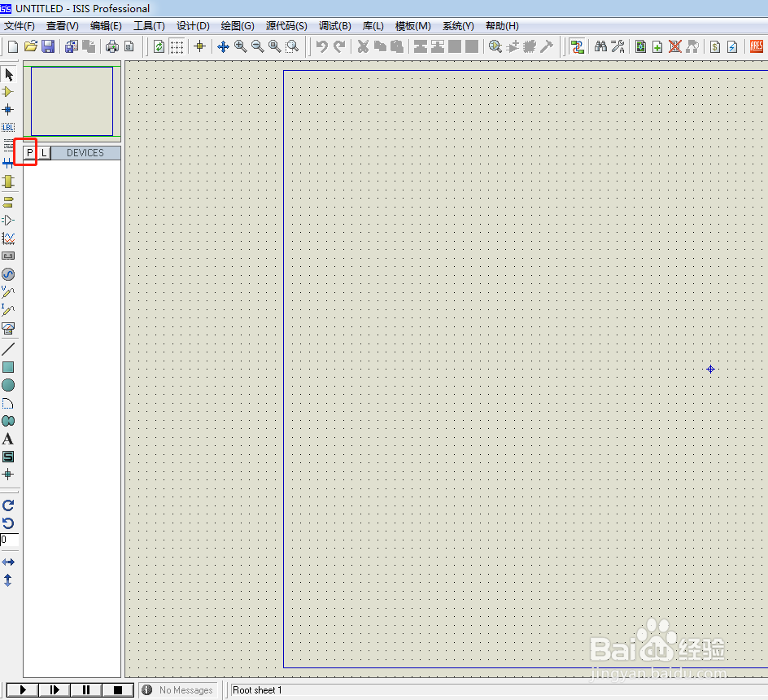
Task: Open the 文件(F) menu
Action: pyautogui.click(x=20, y=26)
